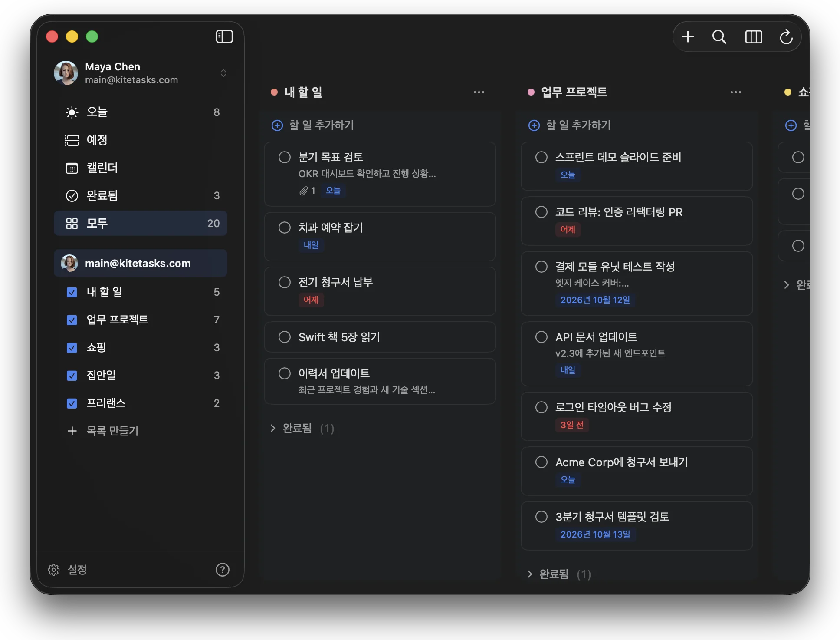Click the 2026년 10월 12일 date tag
840x640 pixels.
click(595, 300)
